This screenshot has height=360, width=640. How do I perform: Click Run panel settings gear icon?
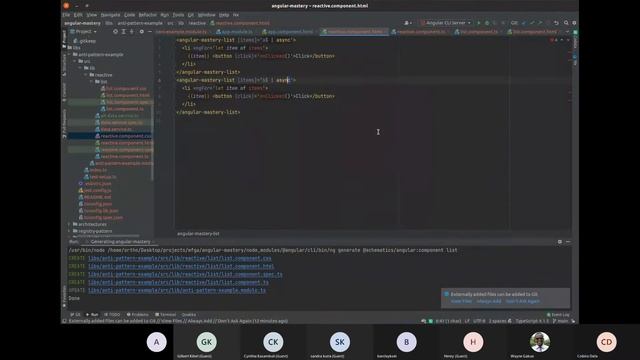[560, 242]
